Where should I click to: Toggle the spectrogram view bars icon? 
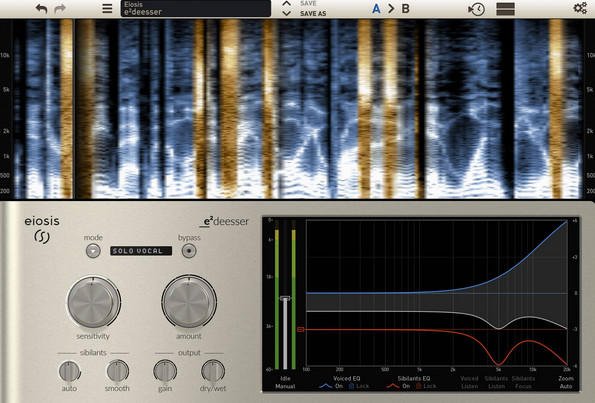[505, 9]
